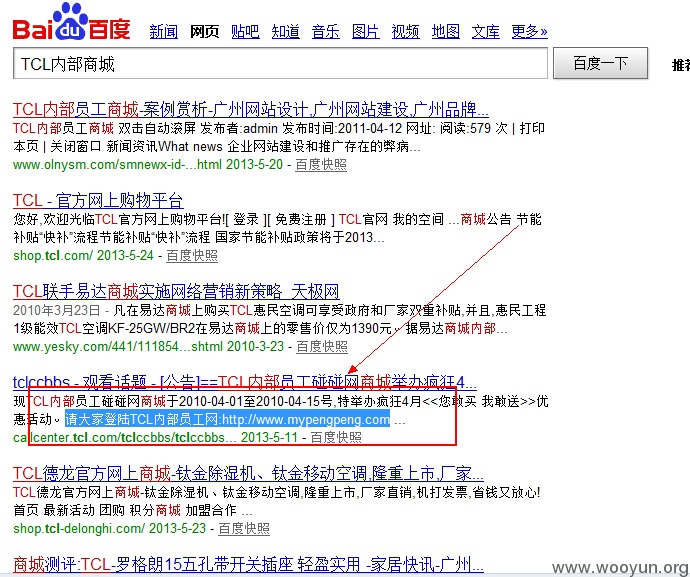This screenshot has width=690, height=577.
Task: Click the green URL www.yesky.com/441/111854...shtml
Action: pos(118,347)
